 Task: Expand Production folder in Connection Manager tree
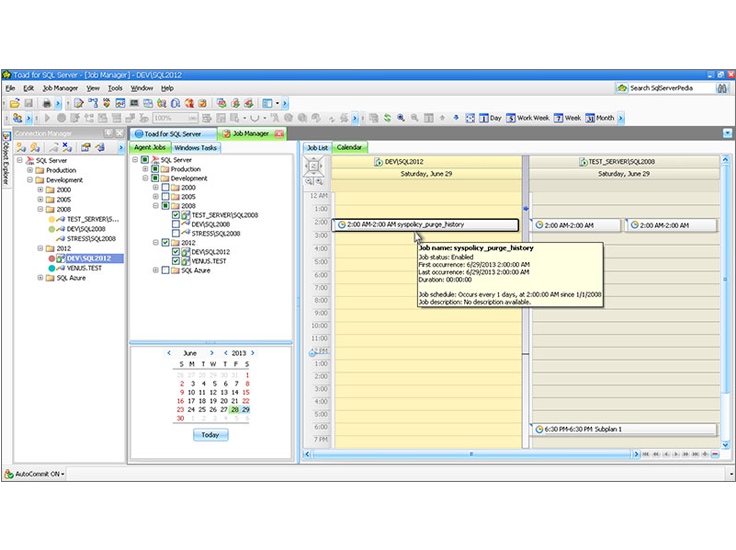30,170
